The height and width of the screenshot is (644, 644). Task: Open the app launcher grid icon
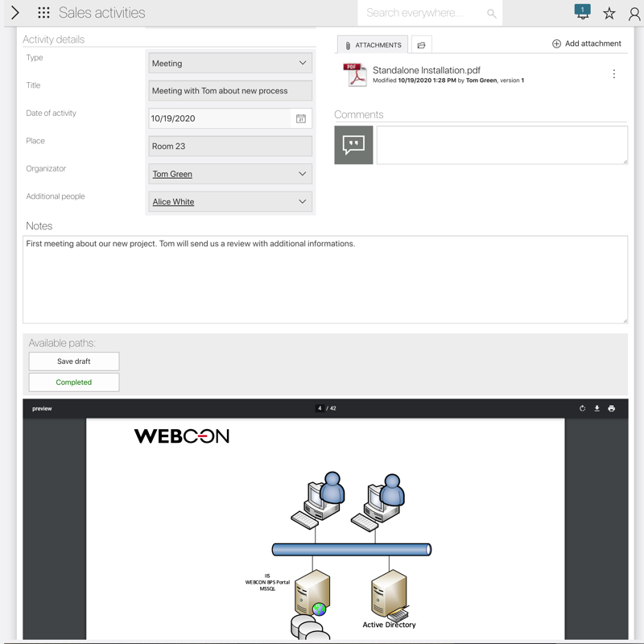(x=43, y=13)
